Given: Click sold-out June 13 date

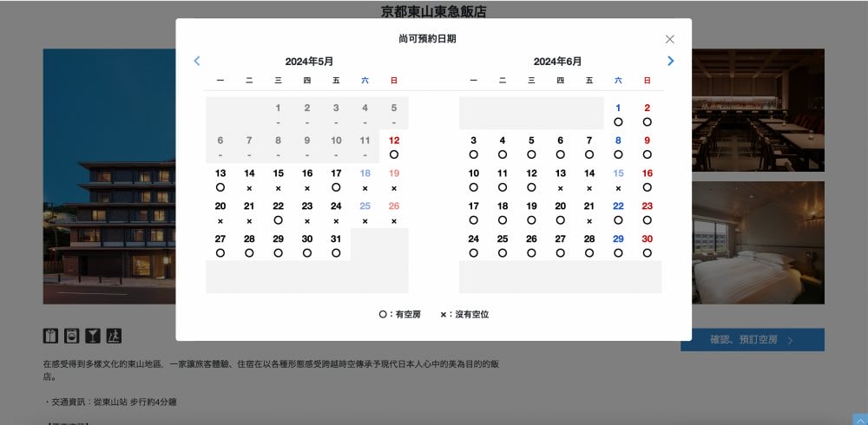Looking at the screenshot, I should coord(560,180).
